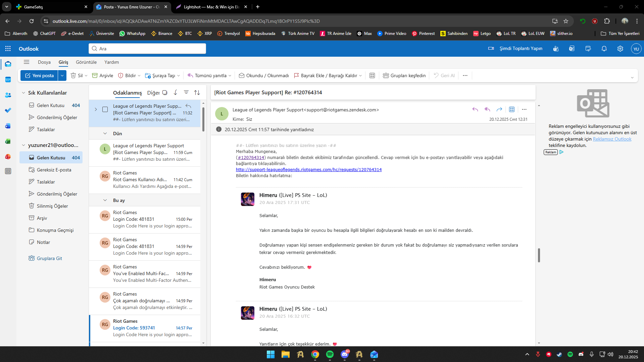This screenshot has width=644, height=362.
Task: Click the message list scrollbar thumb
Action: click(x=203, y=119)
